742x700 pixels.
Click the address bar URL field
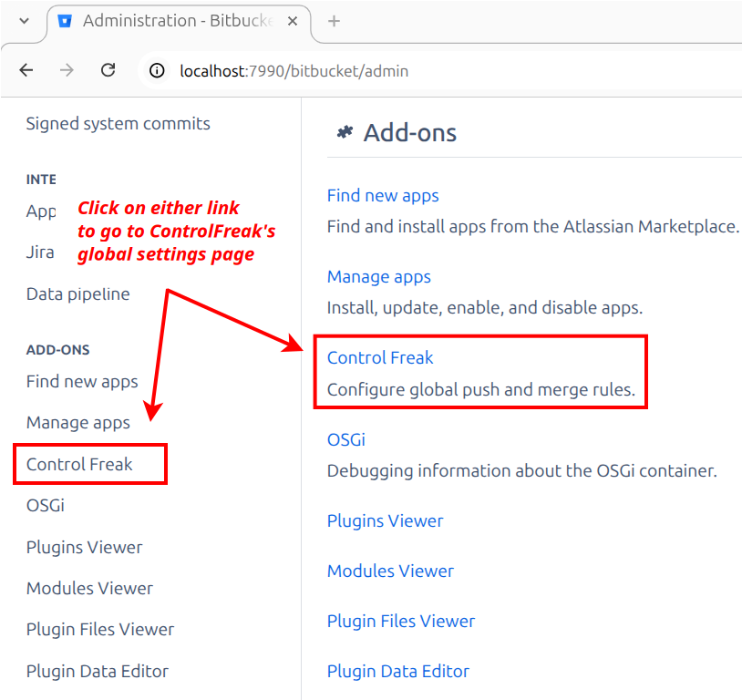pyautogui.click(x=365, y=70)
